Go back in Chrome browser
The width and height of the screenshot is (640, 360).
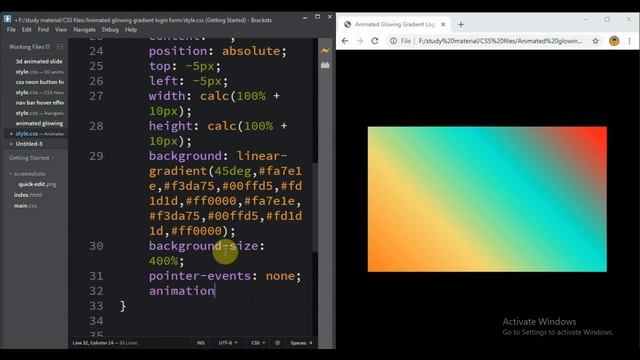pos(345,41)
